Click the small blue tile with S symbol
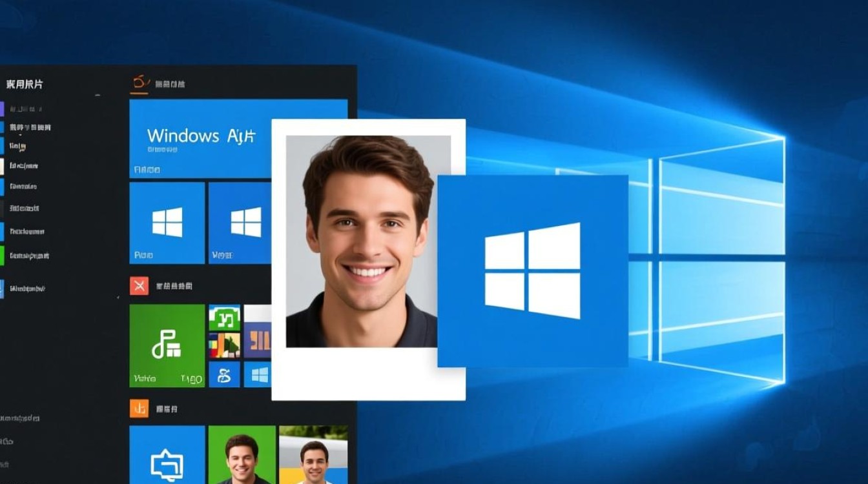Viewport: 868px width, 484px height. 224,374
